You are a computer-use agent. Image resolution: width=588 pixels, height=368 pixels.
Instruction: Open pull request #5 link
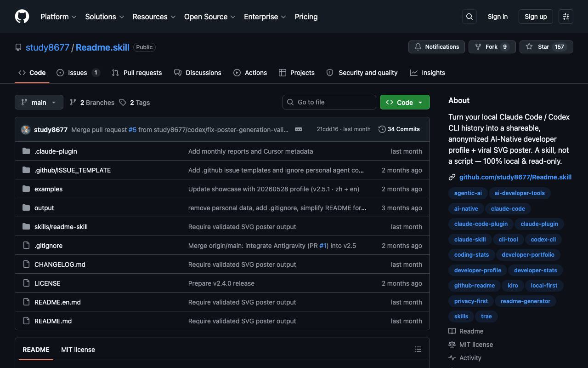pyautogui.click(x=132, y=130)
